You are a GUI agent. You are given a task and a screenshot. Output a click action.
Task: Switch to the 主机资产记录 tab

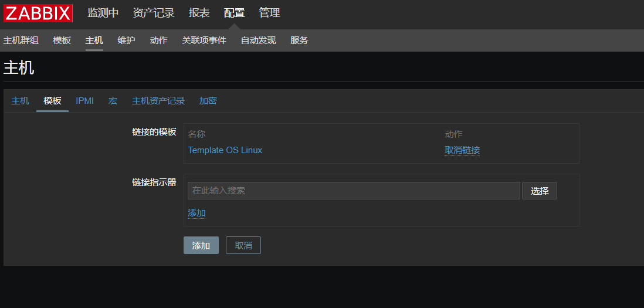coord(158,101)
